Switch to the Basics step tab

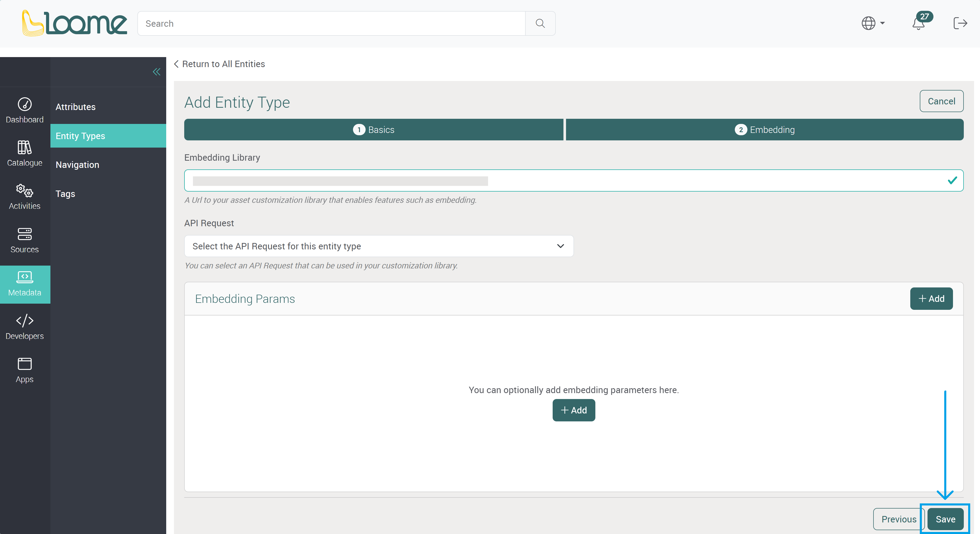(374, 130)
